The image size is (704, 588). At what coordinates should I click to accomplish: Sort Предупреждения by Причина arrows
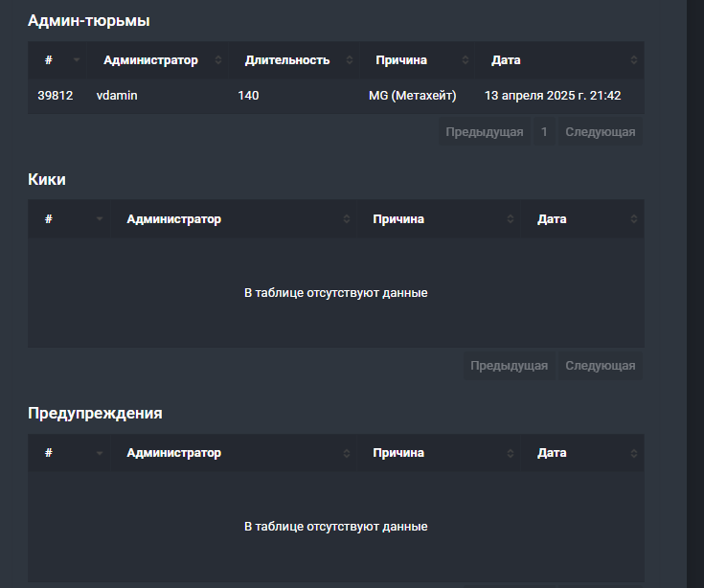pyautogui.click(x=510, y=453)
